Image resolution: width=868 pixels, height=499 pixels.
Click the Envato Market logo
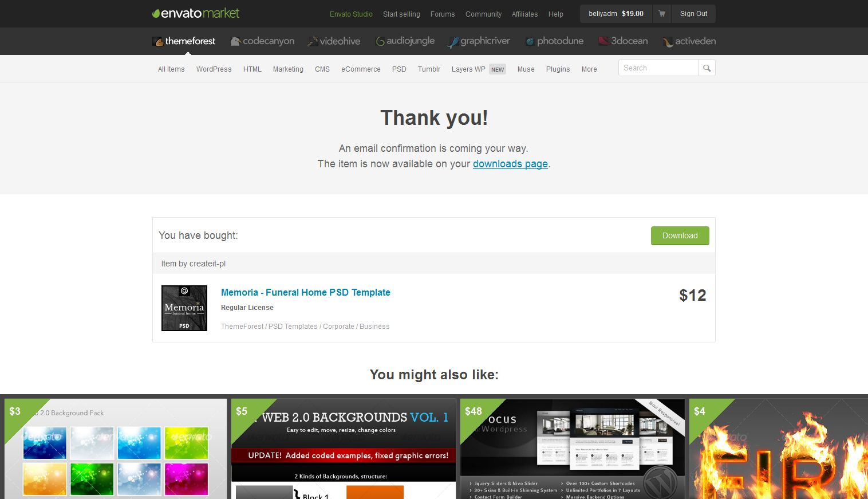[x=196, y=13]
